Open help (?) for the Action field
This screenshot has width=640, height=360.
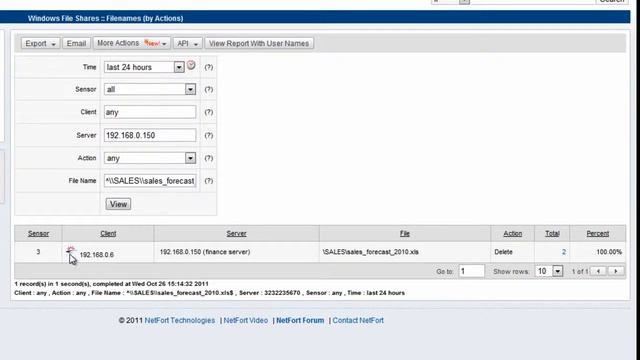pyautogui.click(x=209, y=158)
